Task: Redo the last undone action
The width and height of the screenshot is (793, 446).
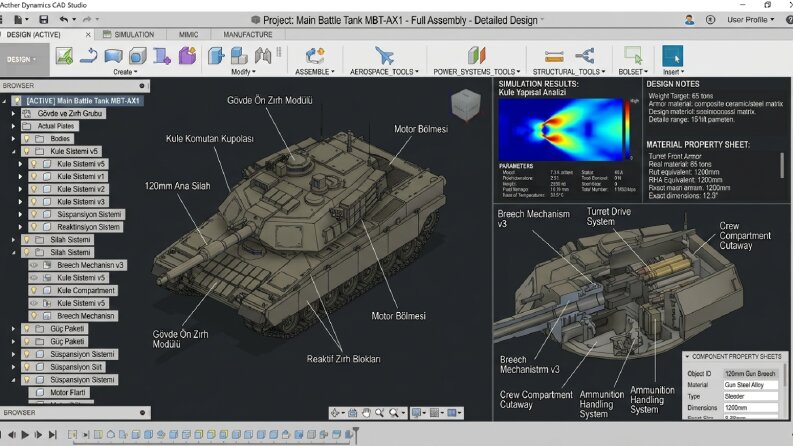Action: pos(87,19)
